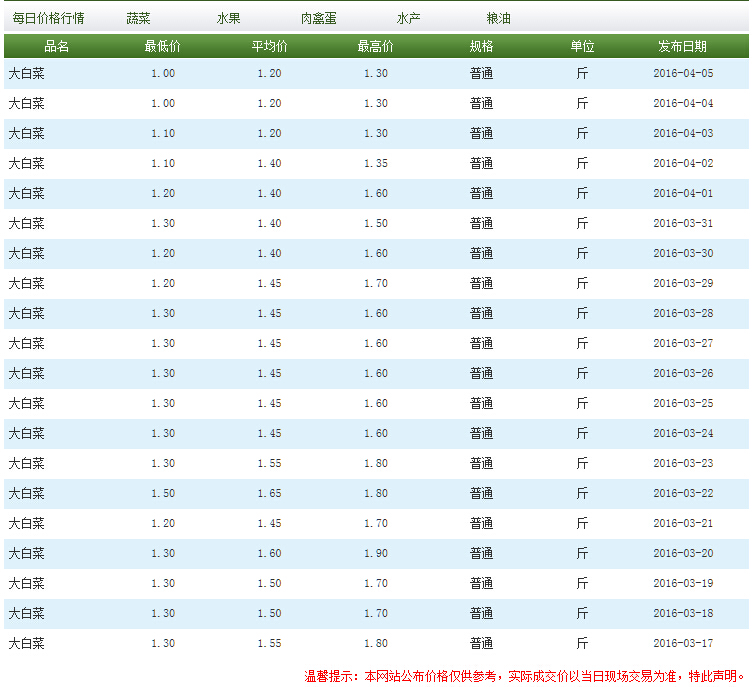Select date cell 2016-03-26
Image resolution: width=754 pixels, height=687 pixels.
pos(683,373)
